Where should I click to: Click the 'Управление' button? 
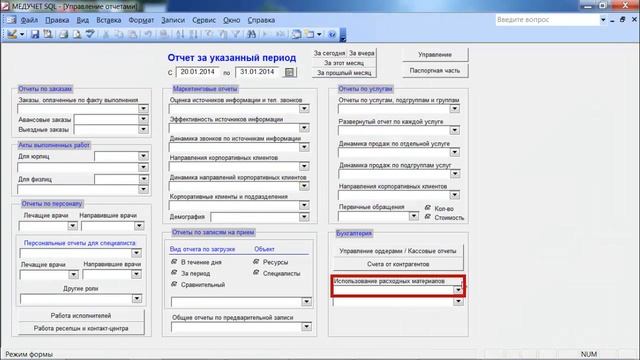coord(435,54)
